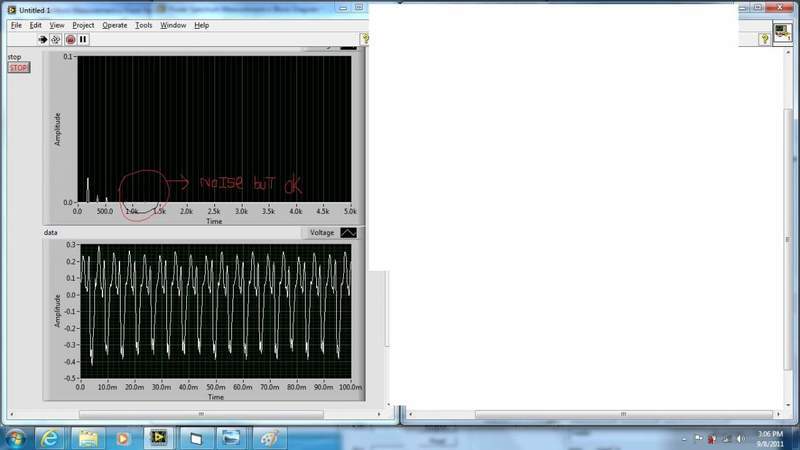Open Windows Media Player from the taskbar
Viewport: 800px width, 450px height.
(x=122, y=437)
